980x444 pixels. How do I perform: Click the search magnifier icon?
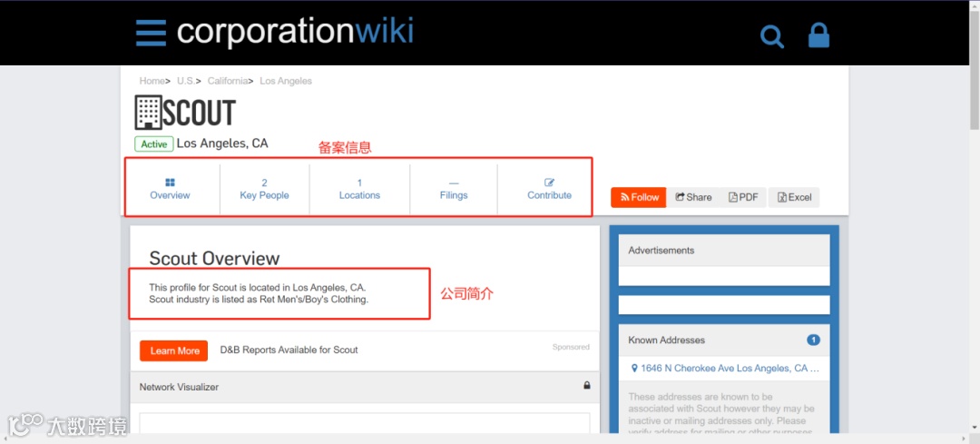tap(772, 36)
